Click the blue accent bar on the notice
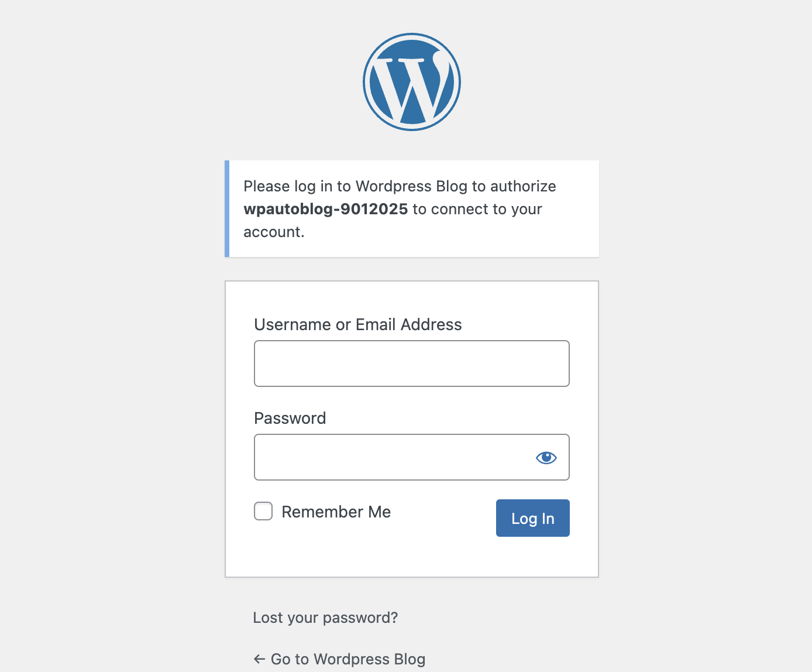The height and width of the screenshot is (672, 812). 227,208
